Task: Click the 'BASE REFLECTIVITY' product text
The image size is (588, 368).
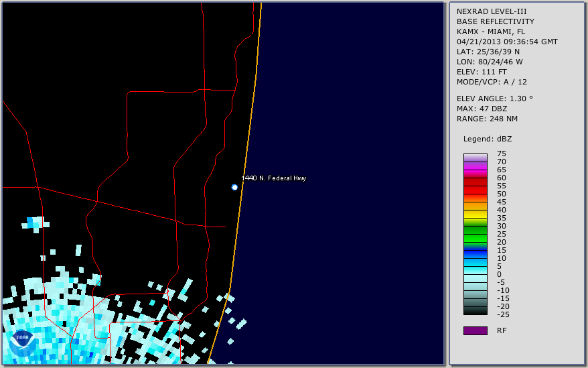Action: (495, 21)
